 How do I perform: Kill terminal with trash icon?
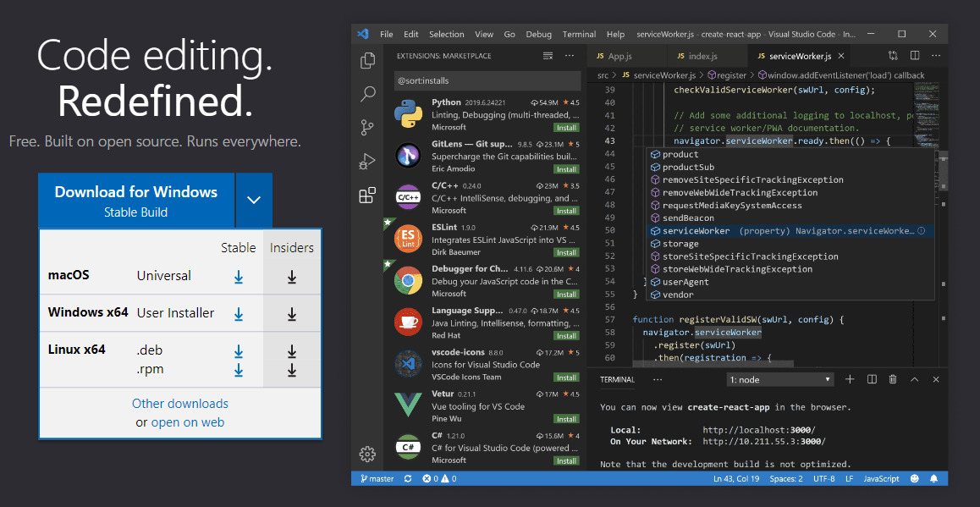(x=893, y=379)
